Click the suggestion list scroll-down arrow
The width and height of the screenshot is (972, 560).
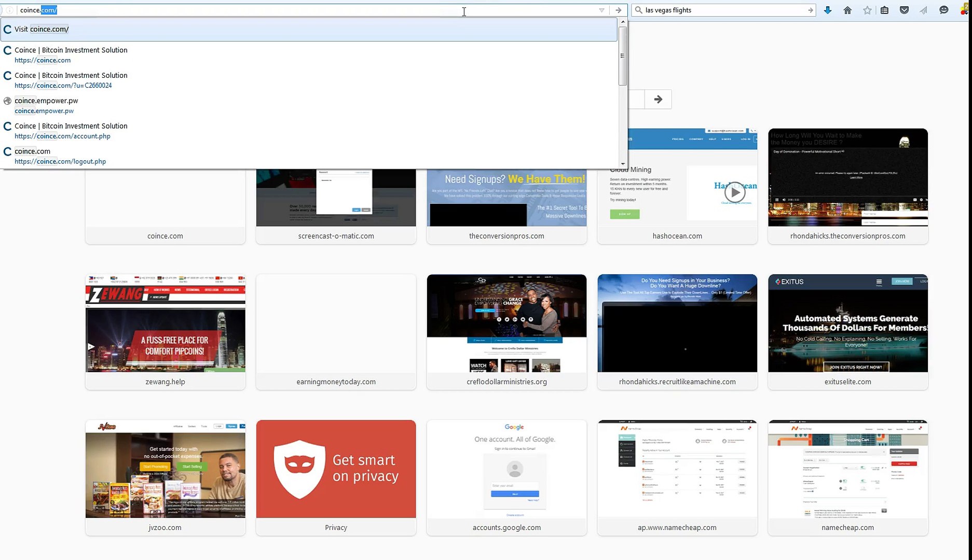[x=623, y=164]
